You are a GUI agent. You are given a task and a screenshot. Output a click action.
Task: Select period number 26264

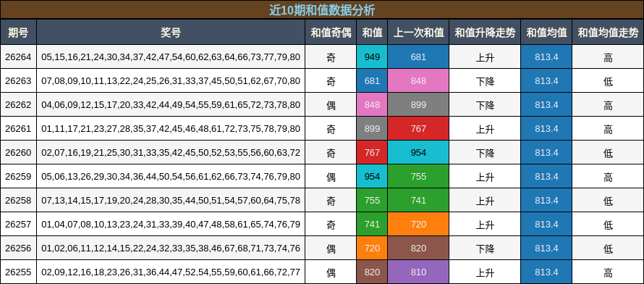tap(18, 57)
